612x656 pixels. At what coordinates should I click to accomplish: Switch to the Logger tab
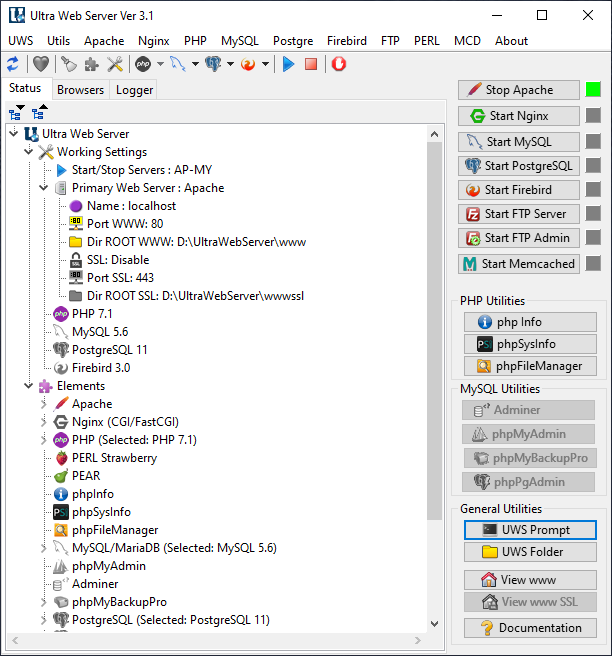pyautogui.click(x=134, y=90)
